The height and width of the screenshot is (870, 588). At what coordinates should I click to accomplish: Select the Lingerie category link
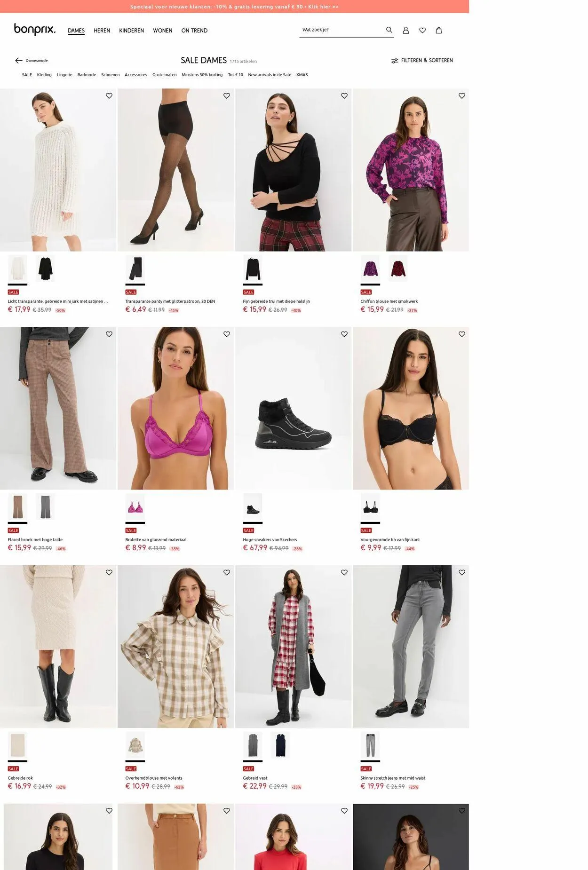[64, 75]
